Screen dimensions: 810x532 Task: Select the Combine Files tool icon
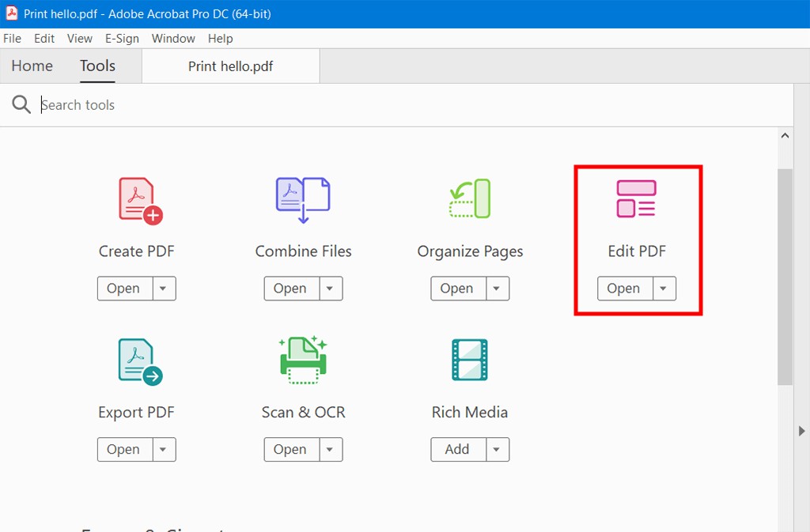click(x=303, y=199)
